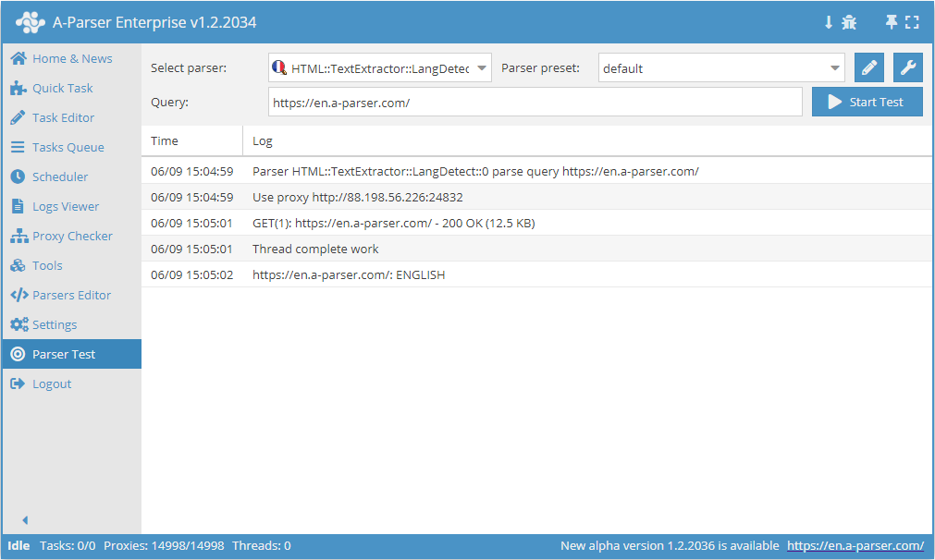Click the en.a-parser.com link in status bar

click(855, 545)
